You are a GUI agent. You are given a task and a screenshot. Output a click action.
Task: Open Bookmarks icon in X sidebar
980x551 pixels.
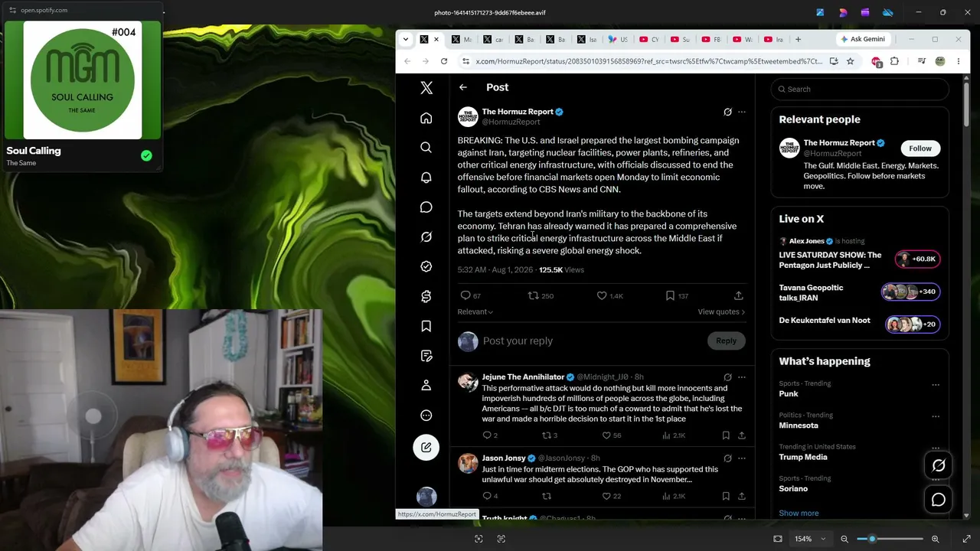tap(426, 326)
